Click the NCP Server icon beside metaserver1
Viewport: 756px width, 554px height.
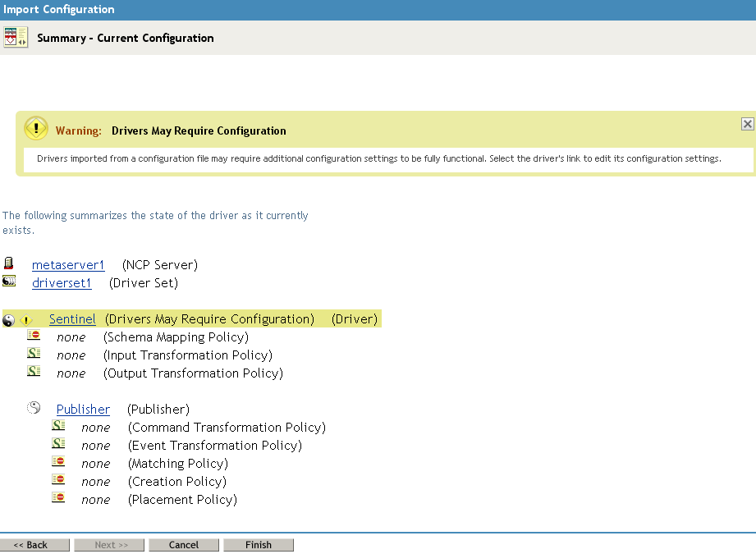tap(9, 263)
